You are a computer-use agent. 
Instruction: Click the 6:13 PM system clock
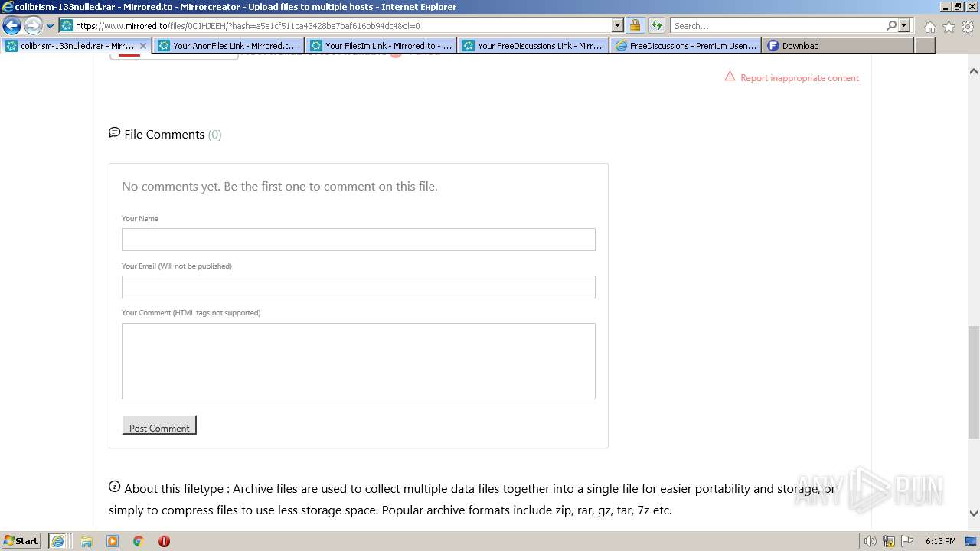(940, 541)
